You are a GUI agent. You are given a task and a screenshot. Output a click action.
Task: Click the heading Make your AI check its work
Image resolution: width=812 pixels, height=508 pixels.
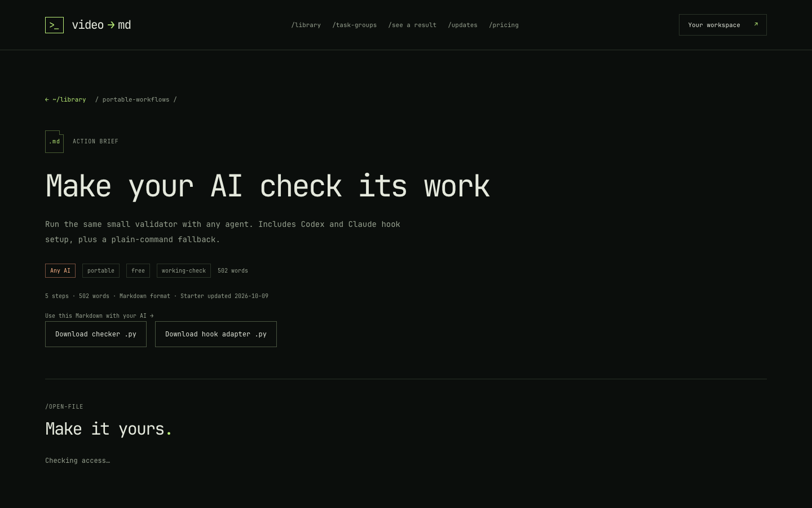coord(268,186)
